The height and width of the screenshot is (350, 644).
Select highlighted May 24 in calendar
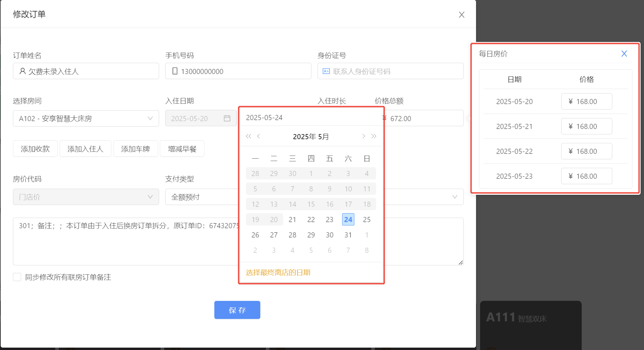348,219
